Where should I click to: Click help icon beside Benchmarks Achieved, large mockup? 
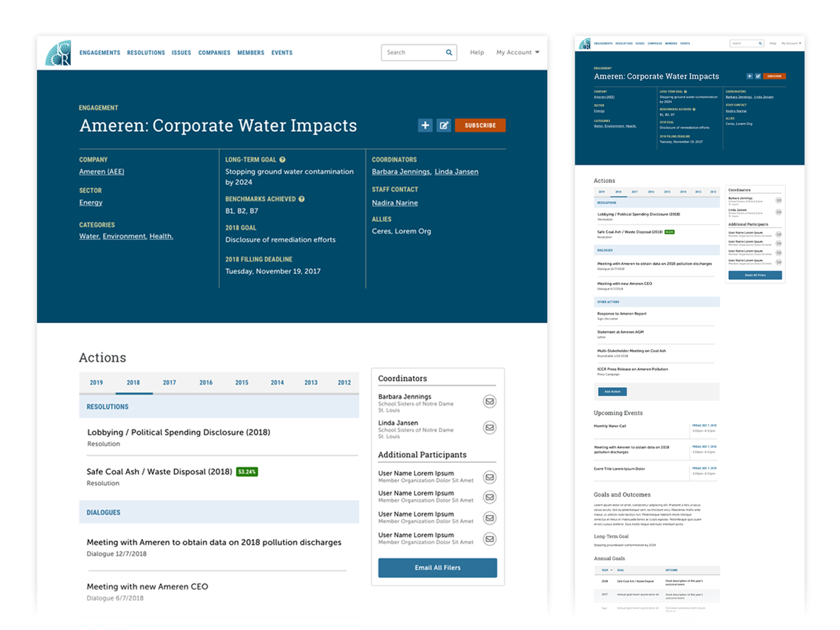[x=302, y=199]
